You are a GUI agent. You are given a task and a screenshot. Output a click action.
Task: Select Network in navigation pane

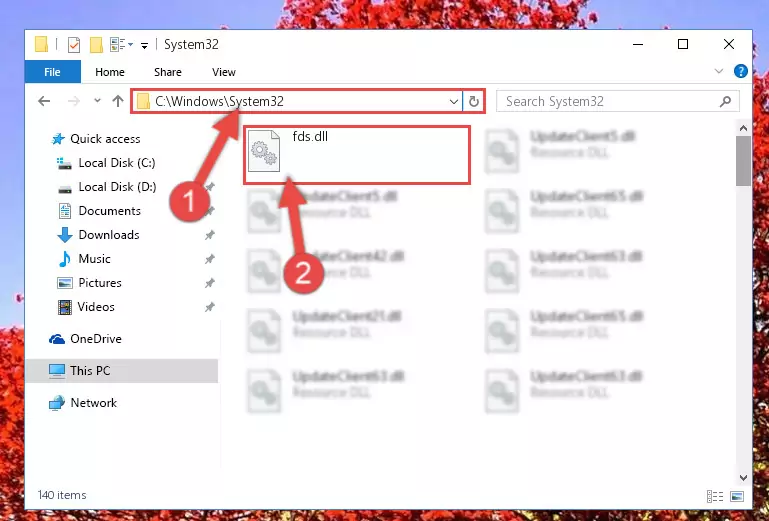tap(83, 403)
